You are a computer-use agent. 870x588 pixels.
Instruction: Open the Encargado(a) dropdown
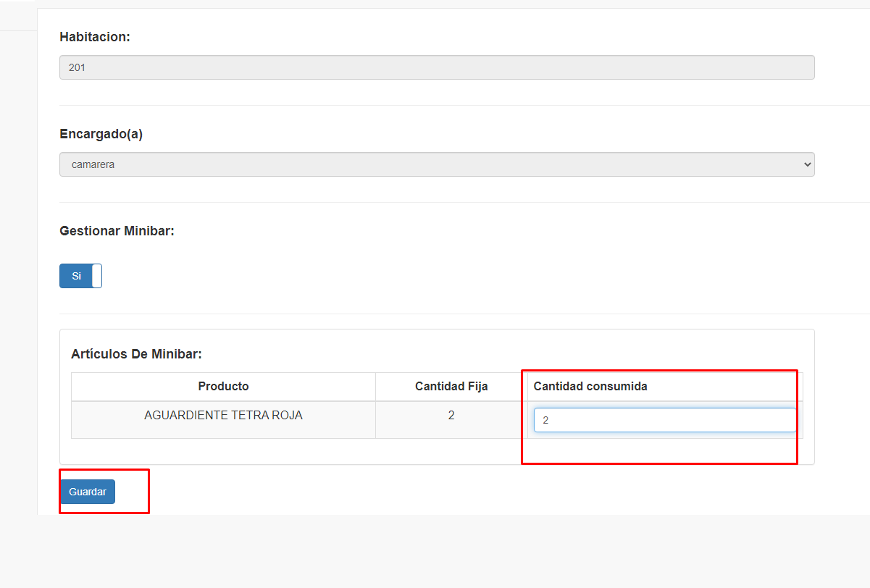point(436,164)
